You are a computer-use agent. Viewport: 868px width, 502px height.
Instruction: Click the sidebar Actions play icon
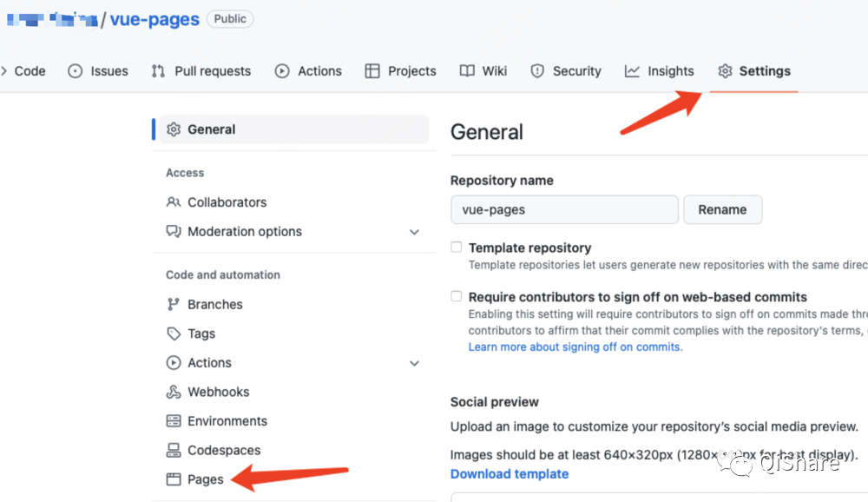coord(174,362)
